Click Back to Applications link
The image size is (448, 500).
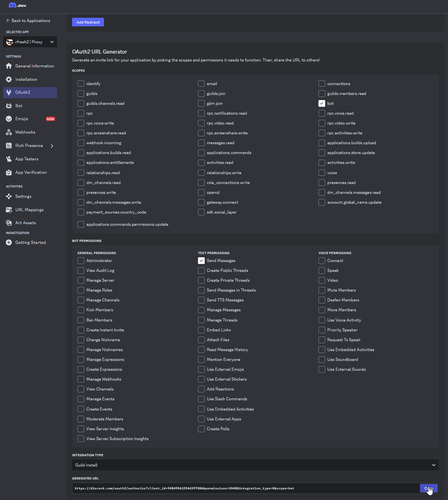point(28,20)
